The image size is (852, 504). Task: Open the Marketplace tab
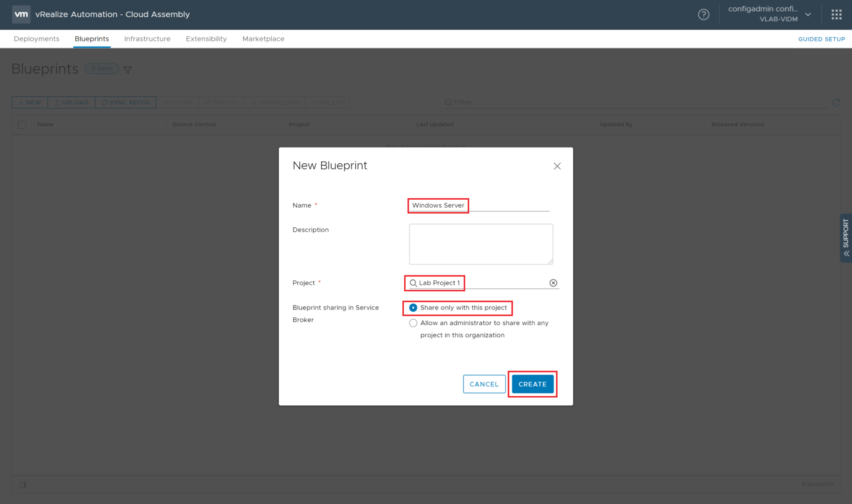click(263, 39)
